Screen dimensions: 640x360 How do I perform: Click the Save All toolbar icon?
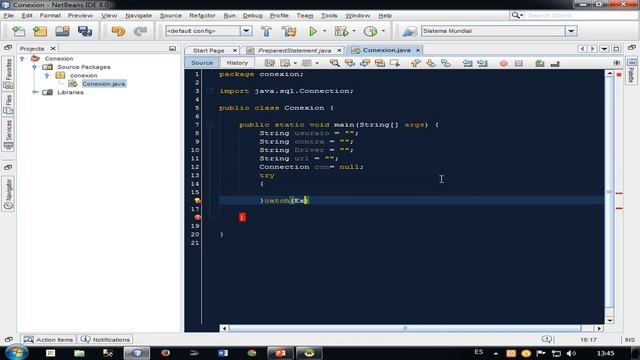pos(85,31)
